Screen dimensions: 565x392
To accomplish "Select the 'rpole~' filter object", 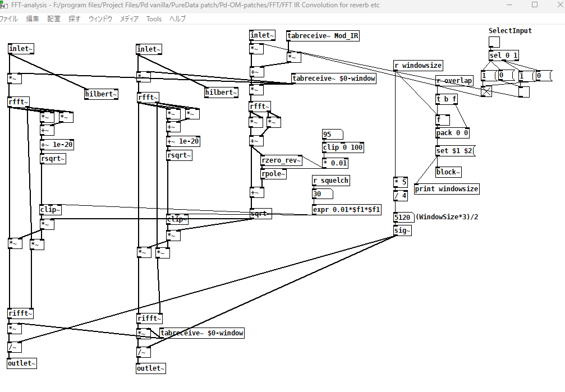I will [x=273, y=174].
